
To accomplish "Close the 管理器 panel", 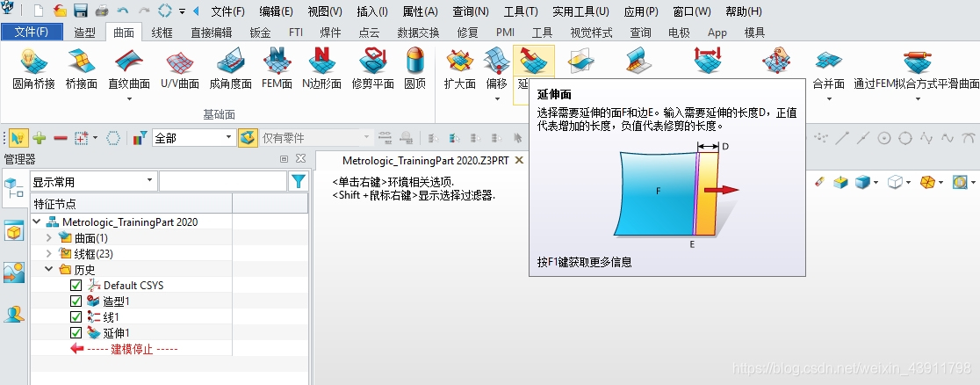I will [x=300, y=159].
